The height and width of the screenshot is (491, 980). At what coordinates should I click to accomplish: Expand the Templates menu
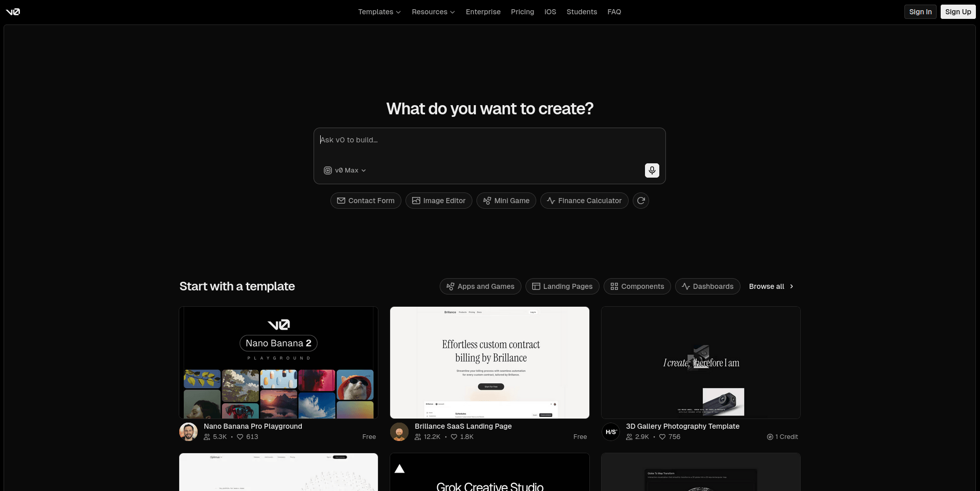(x=379, y=12)
